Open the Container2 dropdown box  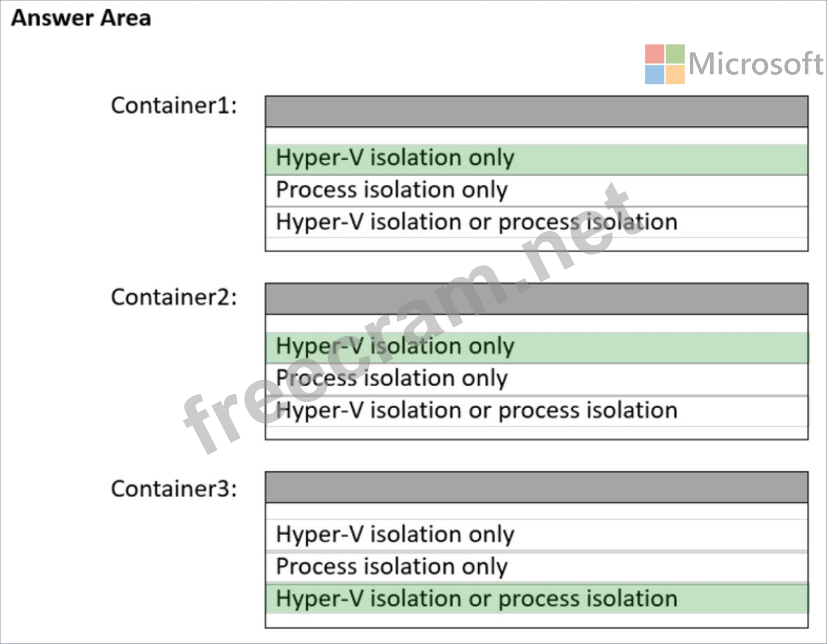click(536, 299)
